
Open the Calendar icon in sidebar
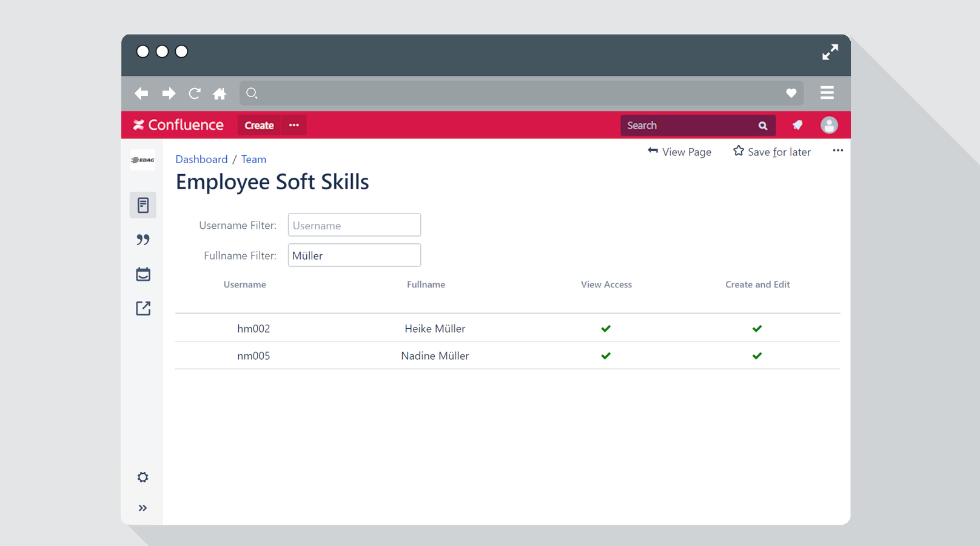coord(143,274)
